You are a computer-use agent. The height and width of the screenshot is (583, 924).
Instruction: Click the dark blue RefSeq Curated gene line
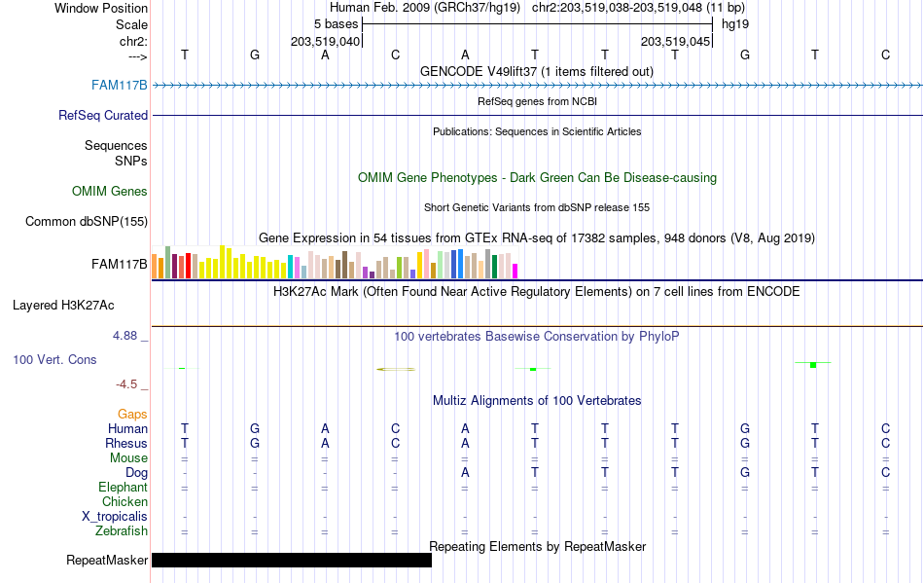[x=537, y=116]
